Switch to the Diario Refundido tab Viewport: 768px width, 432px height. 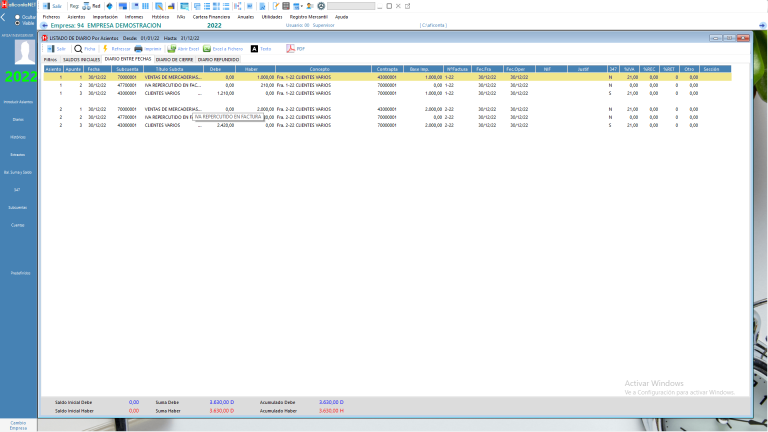coord(218,59)
